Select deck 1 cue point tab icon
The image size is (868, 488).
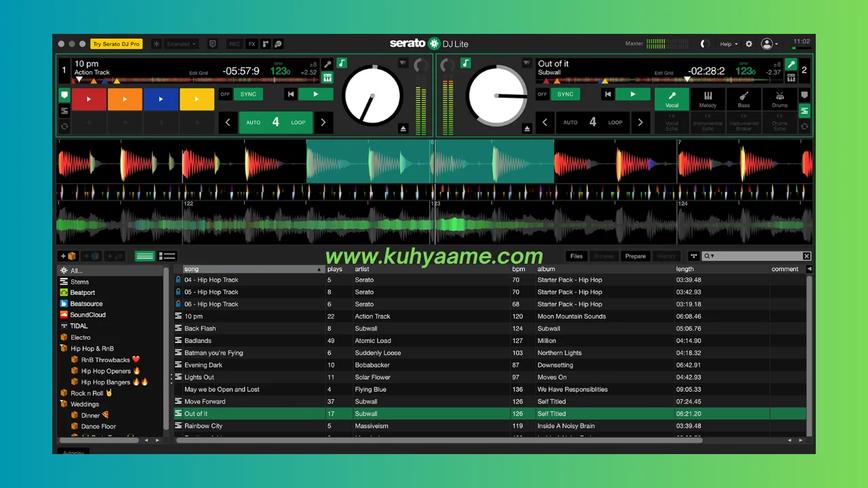click(x=64, y=95)
